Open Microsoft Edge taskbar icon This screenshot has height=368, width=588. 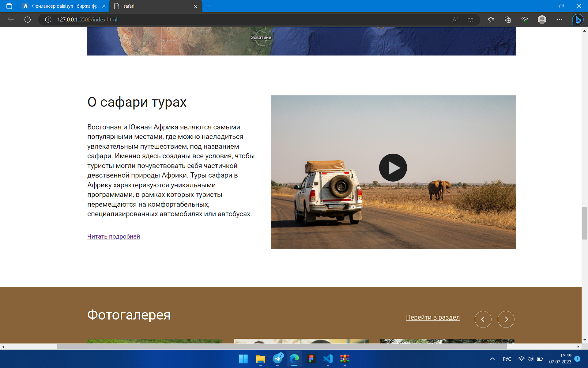click(294, 359)
